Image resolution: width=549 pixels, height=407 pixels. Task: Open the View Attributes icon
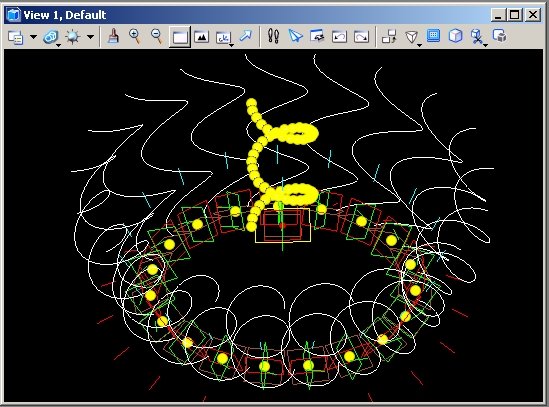click(x=16, y=37)
